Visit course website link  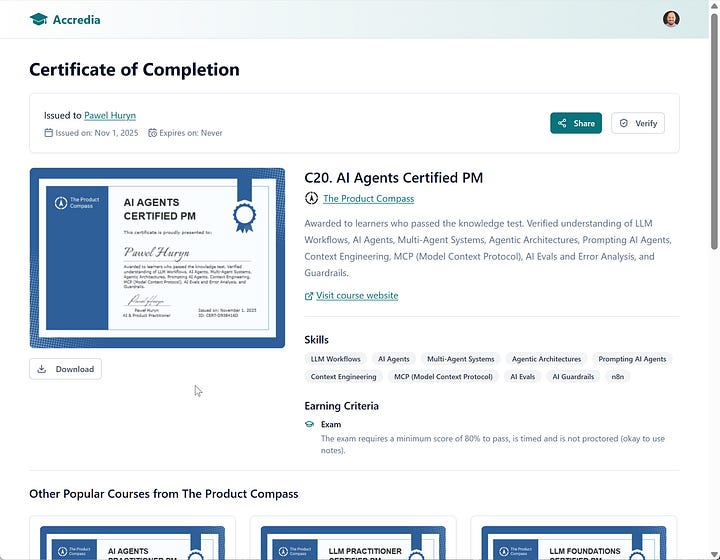pyautogui.click(x=357, y=296)
